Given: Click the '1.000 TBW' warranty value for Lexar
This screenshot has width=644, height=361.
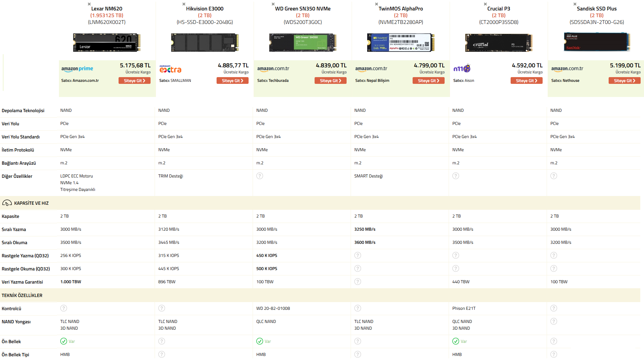Looking at the screenshot, I should click(x=71, y=282).
